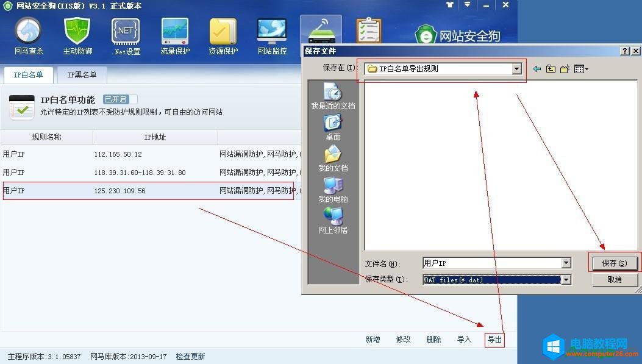Open the clipboard checklist module icon
The image size is (642, 364).
tap(368, 30)
